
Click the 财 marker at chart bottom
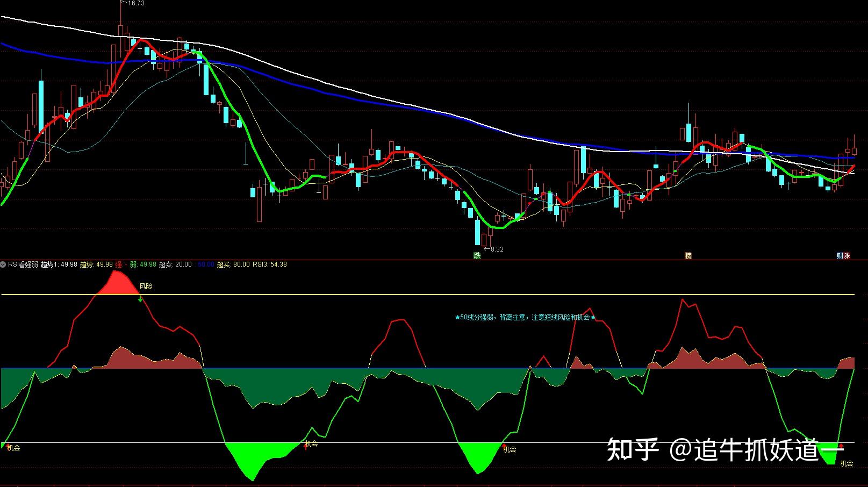(x=840, y=256)
